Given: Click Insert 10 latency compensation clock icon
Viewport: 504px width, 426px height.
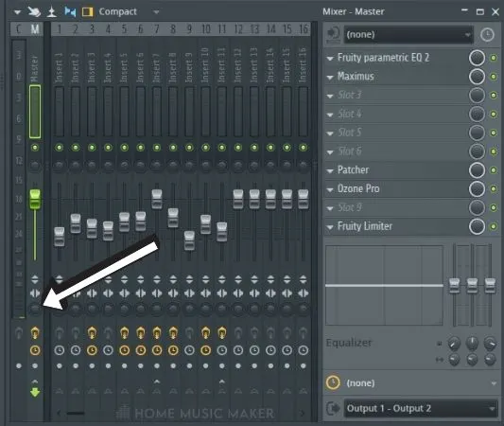Looking at the screenshot, I should (x=206, y=350).
